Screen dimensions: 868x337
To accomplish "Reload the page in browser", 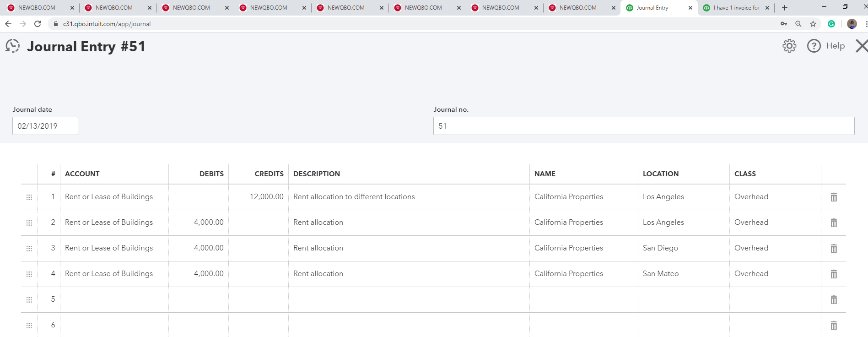I will click(x=38, y=24).
